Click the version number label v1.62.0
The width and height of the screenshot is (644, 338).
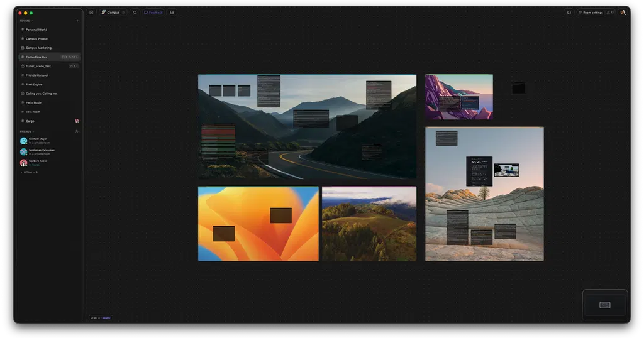95,318
